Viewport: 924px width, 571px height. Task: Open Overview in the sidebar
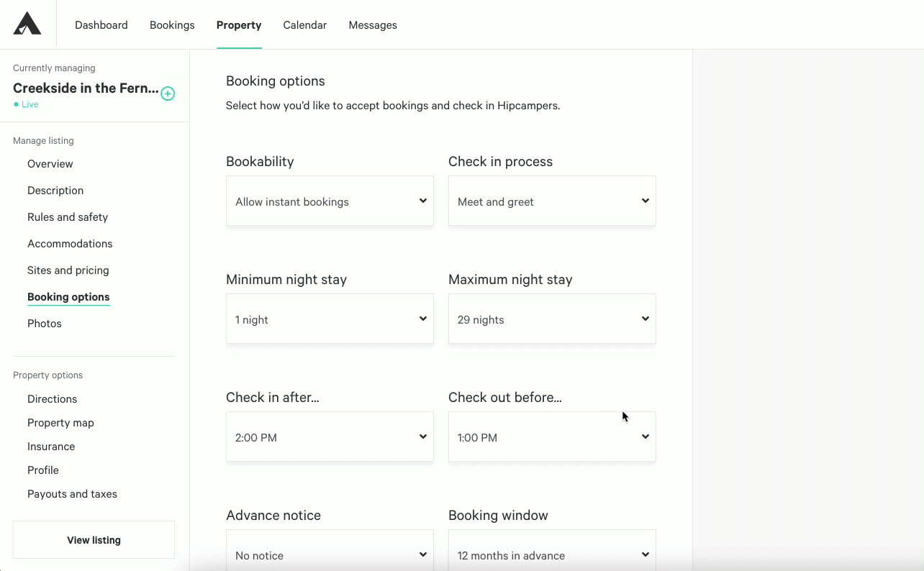click(50, 164)
